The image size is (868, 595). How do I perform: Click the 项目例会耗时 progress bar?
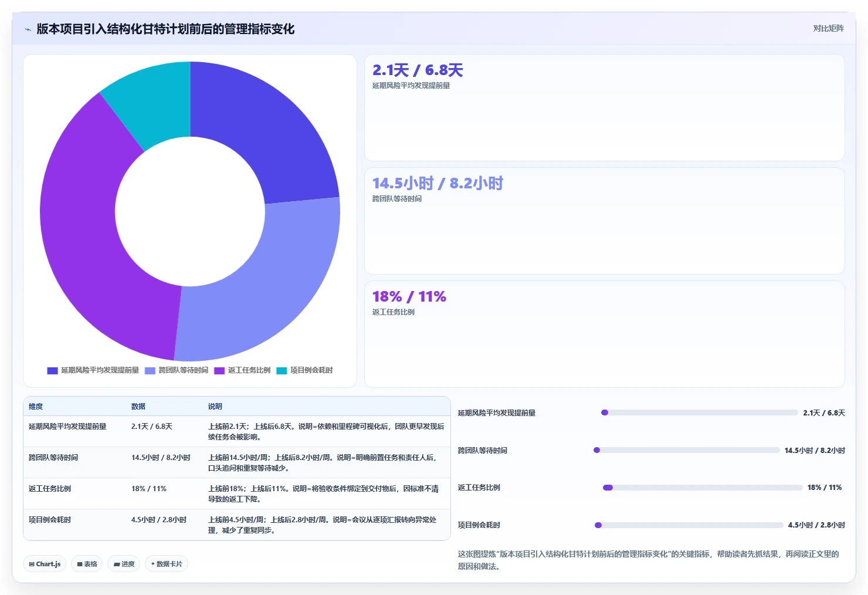pos(689,525)
